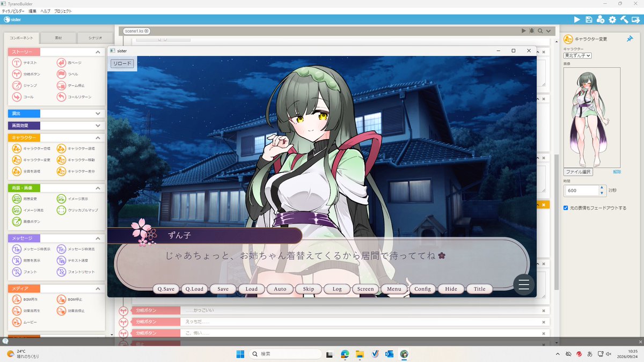Expand the 演出 section

tap(98, 114)
